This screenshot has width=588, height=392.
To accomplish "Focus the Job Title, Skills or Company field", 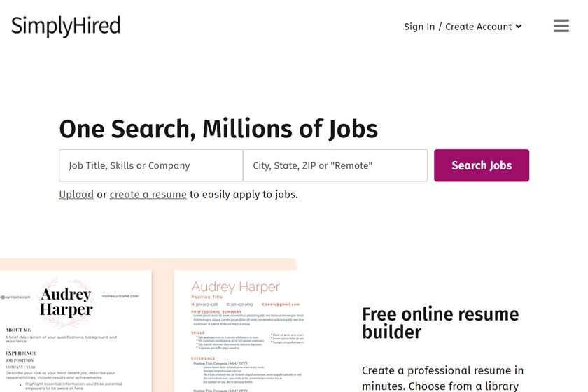I will click(x=150, y=166).
